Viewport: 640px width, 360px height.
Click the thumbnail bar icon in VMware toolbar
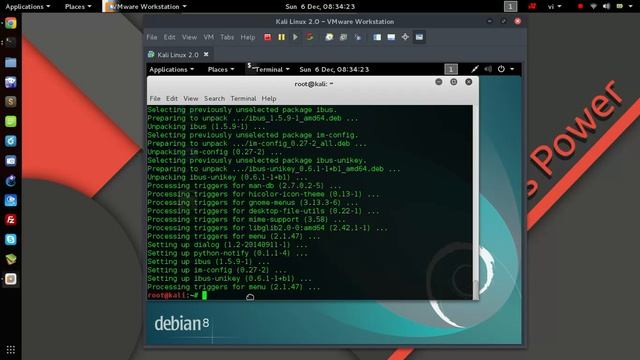click(391, 37)
